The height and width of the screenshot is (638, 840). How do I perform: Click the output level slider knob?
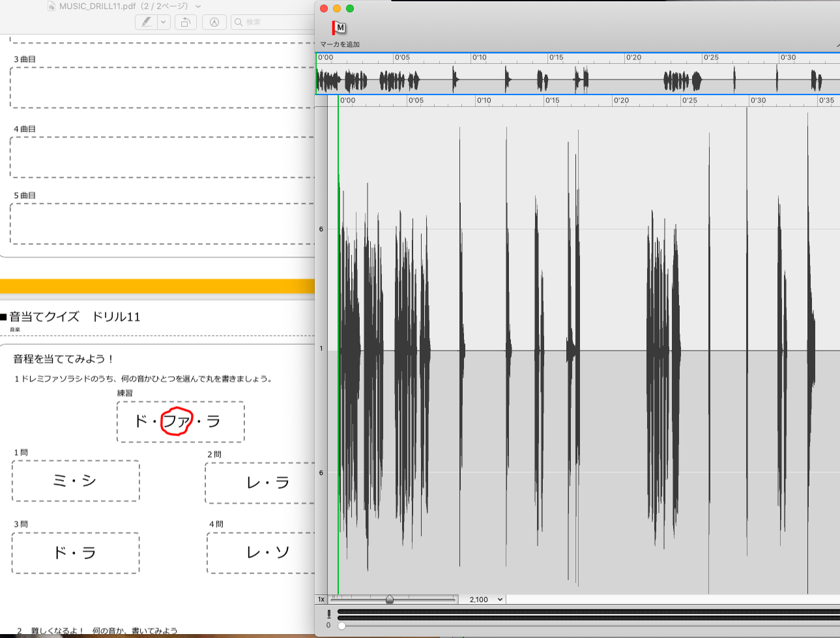[x=341, y=626]
